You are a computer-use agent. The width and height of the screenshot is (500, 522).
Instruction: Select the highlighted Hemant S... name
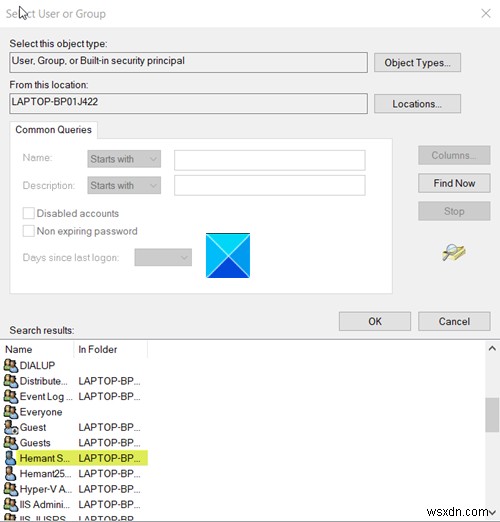tap(45, 458)
